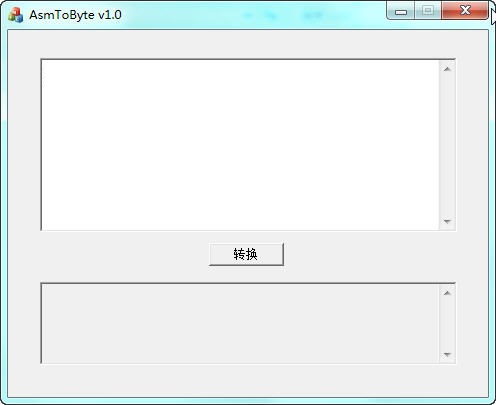
Task: Click the disabled maximize button
Action: click(x=428, y=11)
